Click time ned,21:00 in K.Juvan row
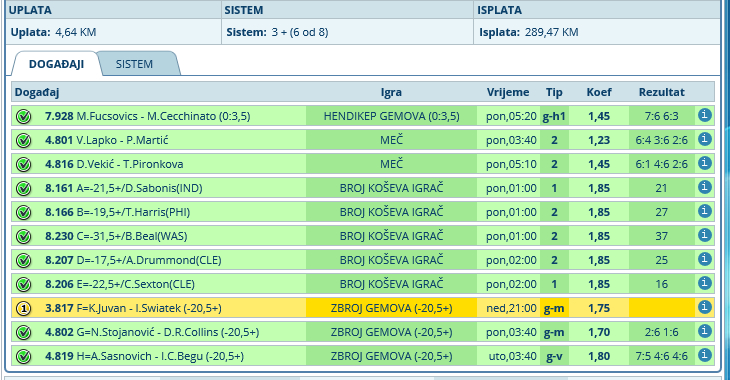Viewport: 730px width, 380px height. [x=511, y=308]
